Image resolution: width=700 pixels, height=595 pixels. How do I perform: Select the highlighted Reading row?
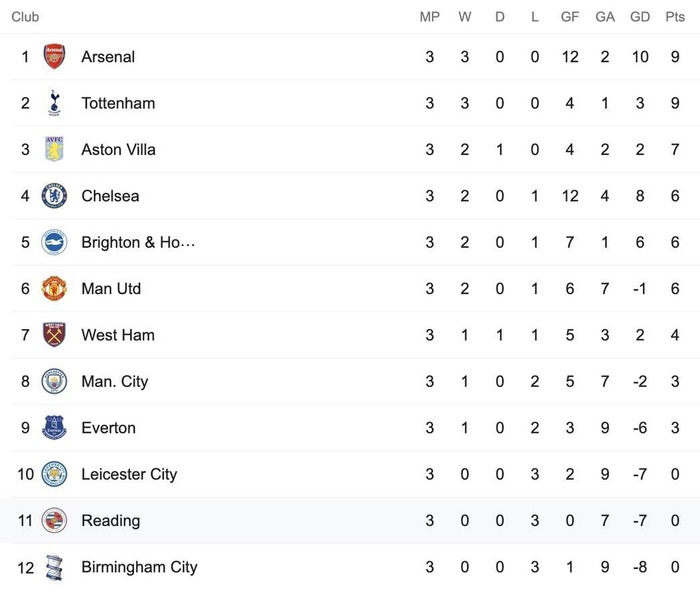pos(350,520)
